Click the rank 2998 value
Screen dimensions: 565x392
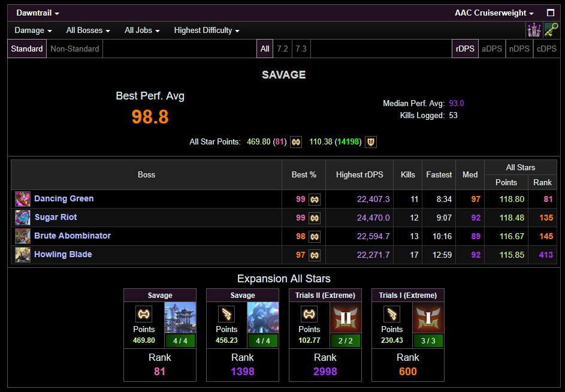pyautogui.click(x=325, y=372)
